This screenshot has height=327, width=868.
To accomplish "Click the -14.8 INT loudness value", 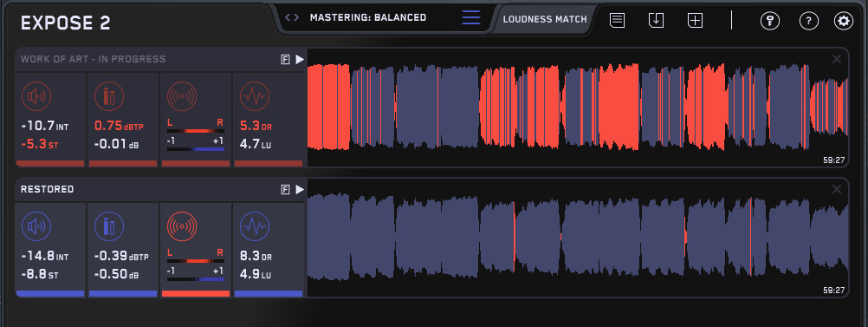I will click(x=45, y=257).
